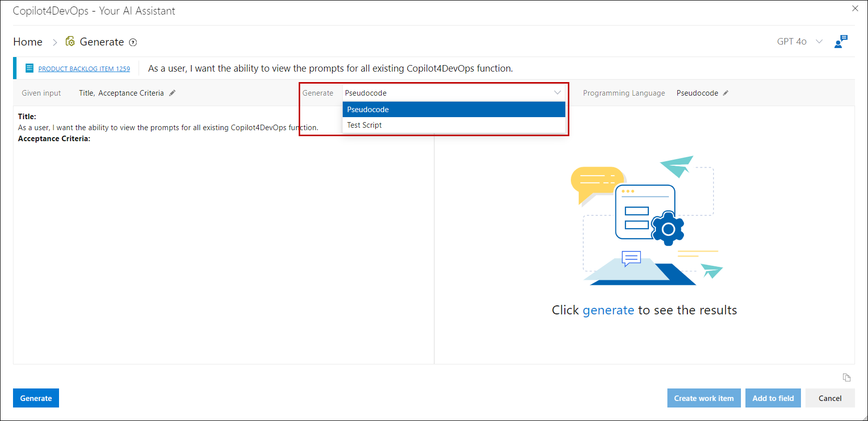Click the 'Title:' heading in input panel
The width and height of the screenshot is (868, 421).
27,117
